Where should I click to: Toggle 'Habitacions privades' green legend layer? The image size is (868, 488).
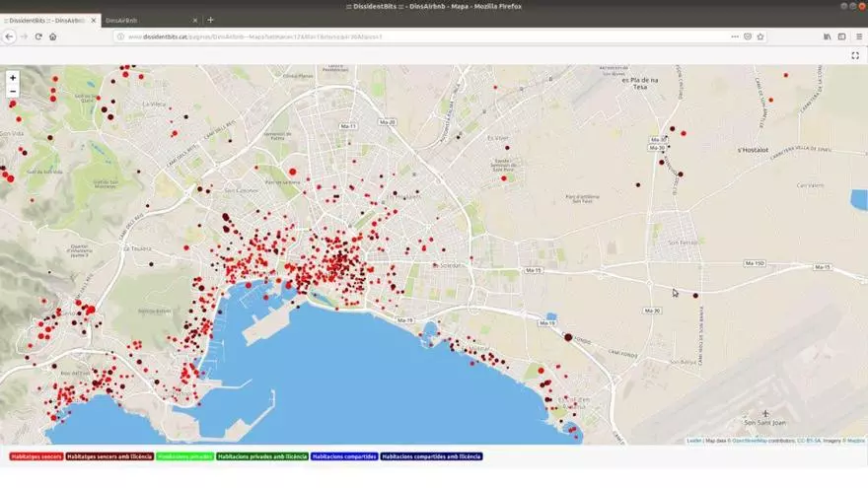click(183, 456)
